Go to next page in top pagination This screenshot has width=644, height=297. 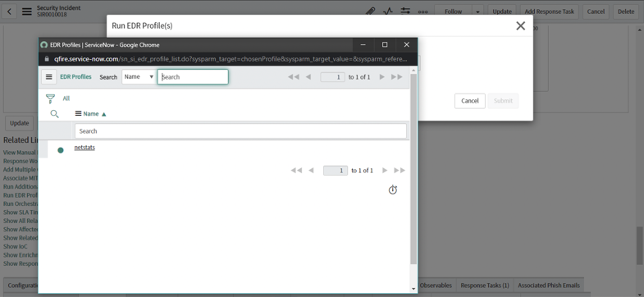click(x=381, y=77)
